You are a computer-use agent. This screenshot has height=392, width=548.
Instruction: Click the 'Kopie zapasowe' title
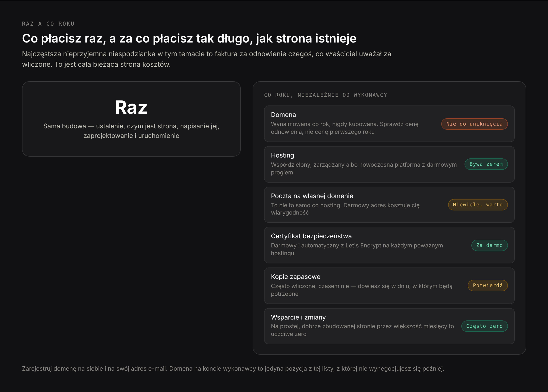coord(296,277)
